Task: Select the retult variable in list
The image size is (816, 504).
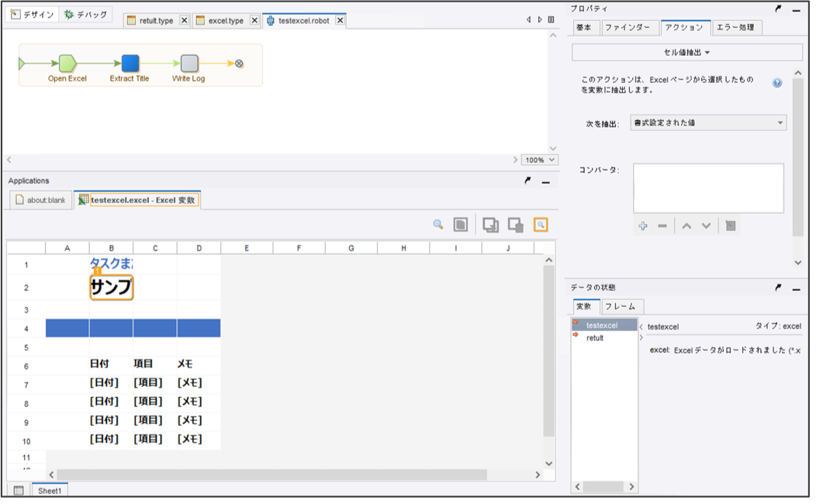Action: (x=595, y=338)
